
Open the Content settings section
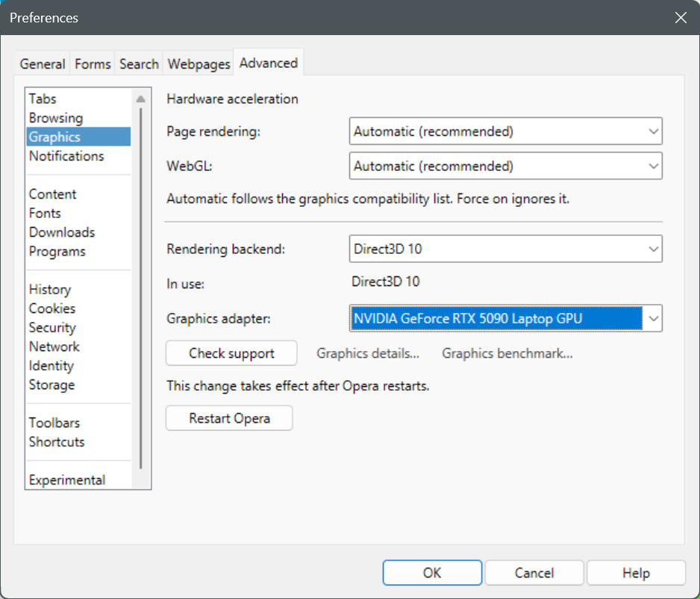pyautogui.click(x=78, y=194)
